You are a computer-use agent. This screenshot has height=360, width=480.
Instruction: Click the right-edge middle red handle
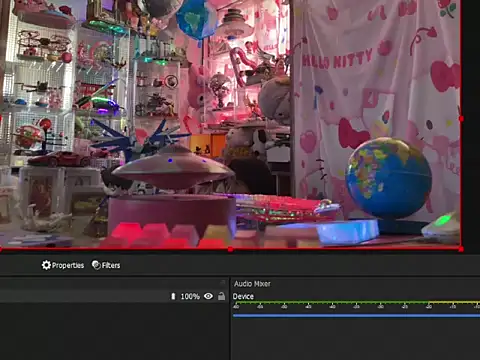(x=461, y=118)
